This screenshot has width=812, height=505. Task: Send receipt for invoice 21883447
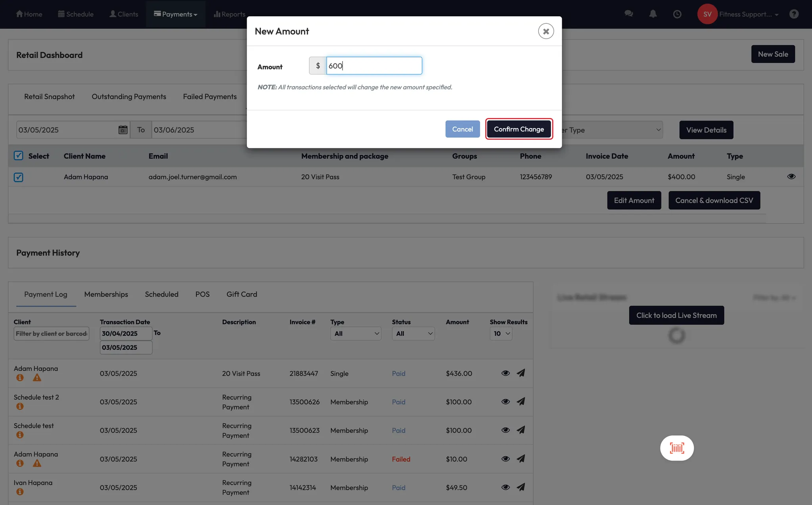[x=521, y=373]
